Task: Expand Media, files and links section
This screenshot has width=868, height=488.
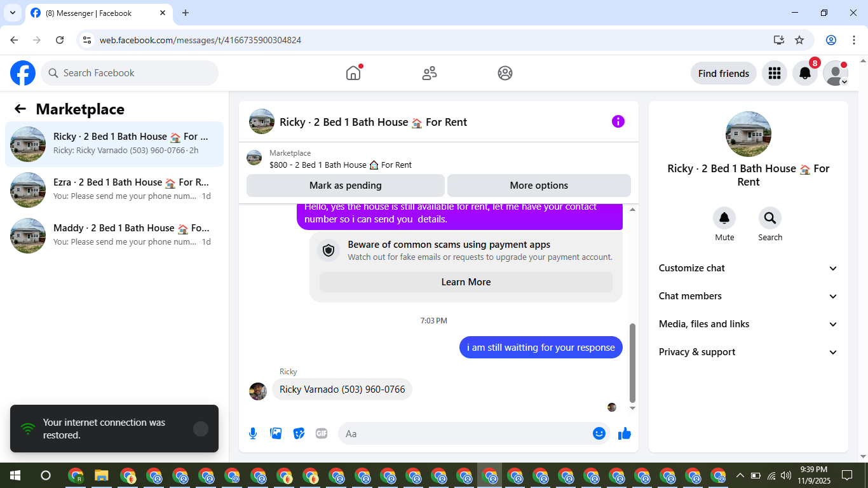Action: pyautogui.click(x=749, y=324)
